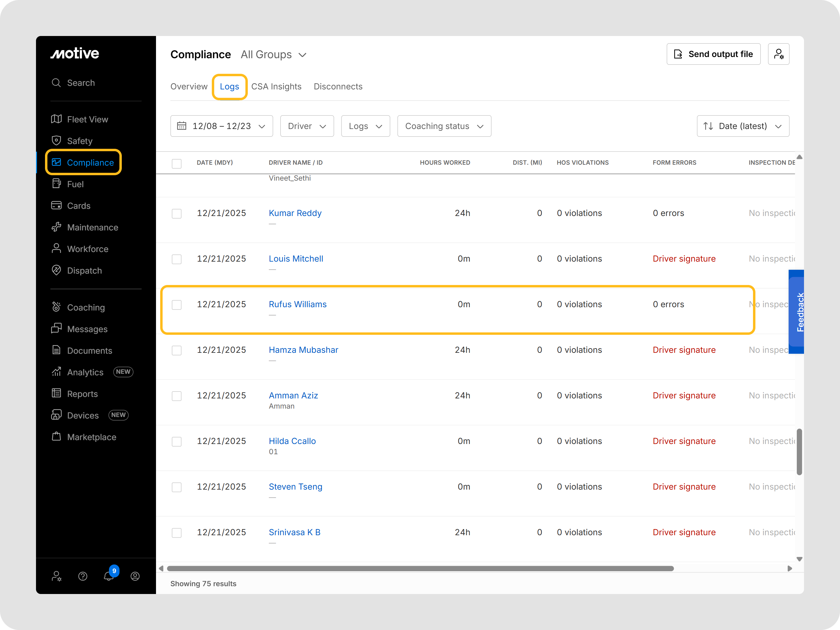840x630 pixels.
Task: Open user profile icon in sidebar footer
Action: 135,577
